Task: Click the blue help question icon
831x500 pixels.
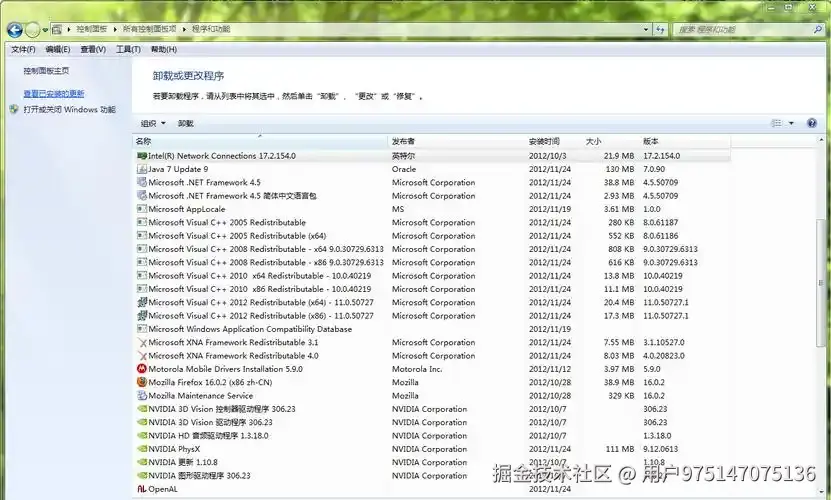Action: coord(811,123)
